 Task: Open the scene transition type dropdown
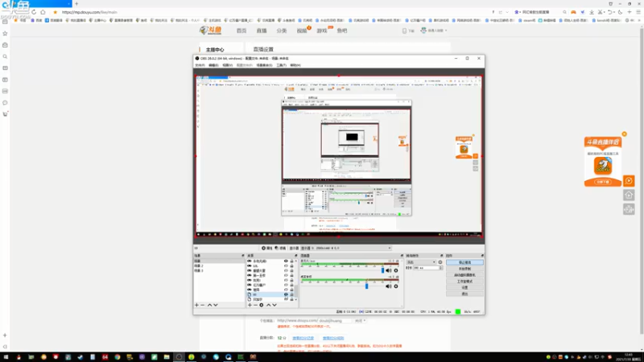pos(421,262)
